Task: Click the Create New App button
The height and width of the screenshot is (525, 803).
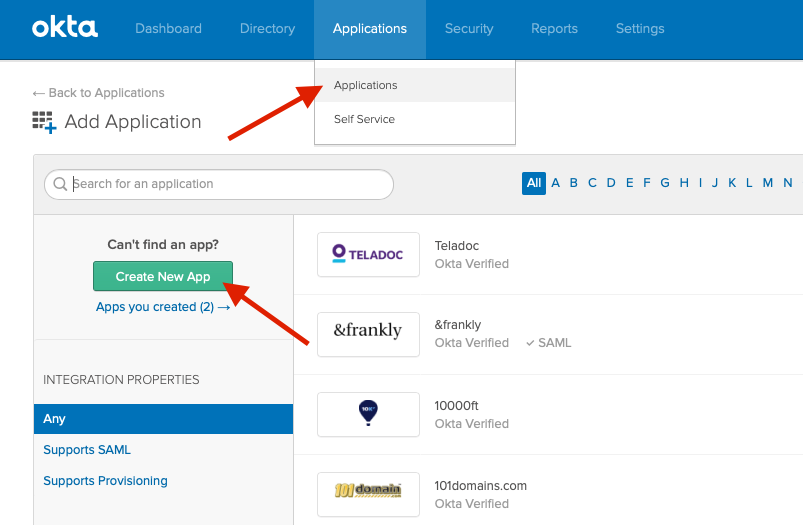Action: point(163,277)
